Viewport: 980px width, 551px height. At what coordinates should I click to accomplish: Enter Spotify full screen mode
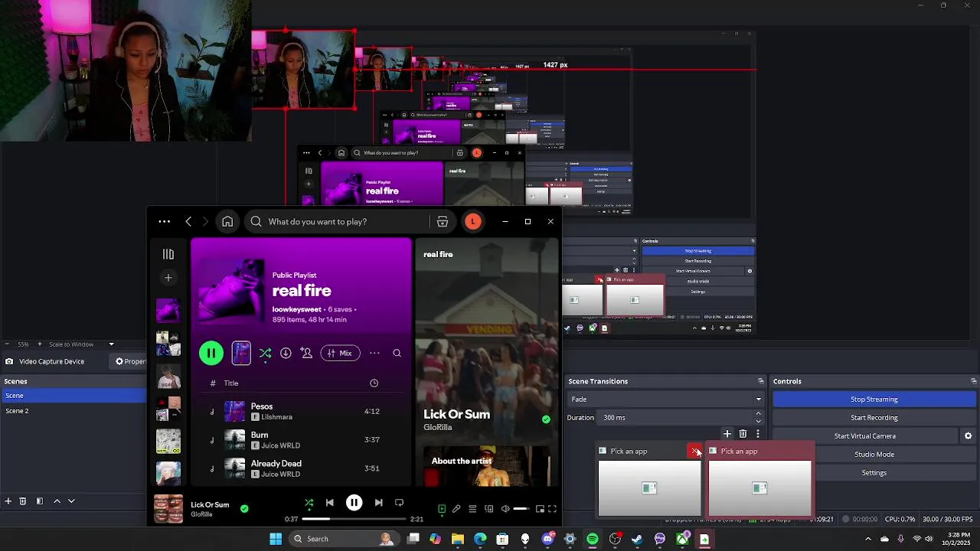(x=552, y=509)
